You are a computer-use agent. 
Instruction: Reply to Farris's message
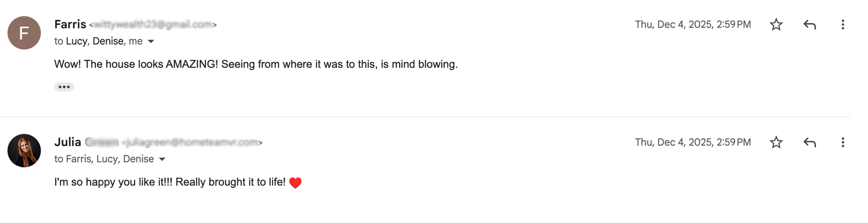[810, 24]
